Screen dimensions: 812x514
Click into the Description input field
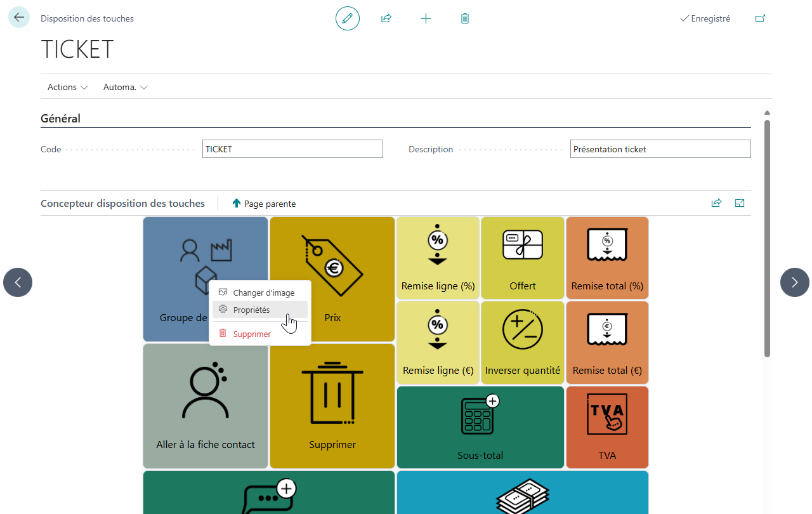(x=660, y=149)
